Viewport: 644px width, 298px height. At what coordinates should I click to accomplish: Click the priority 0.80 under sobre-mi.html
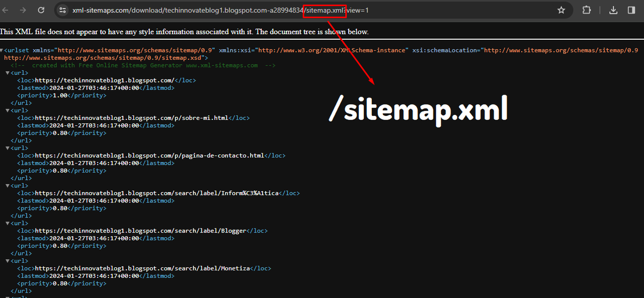[60, 133]
